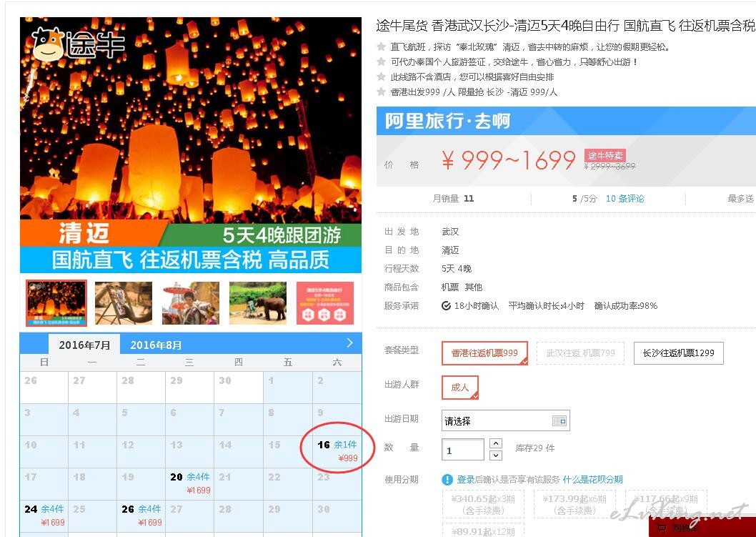Go to next month with the calendar arrow

(349, 343)
